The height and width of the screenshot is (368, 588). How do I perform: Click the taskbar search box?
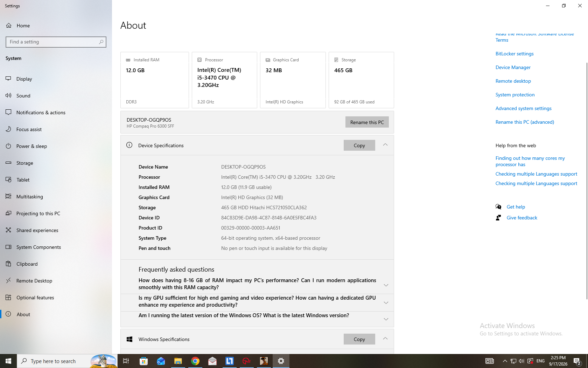coord(67,361)
